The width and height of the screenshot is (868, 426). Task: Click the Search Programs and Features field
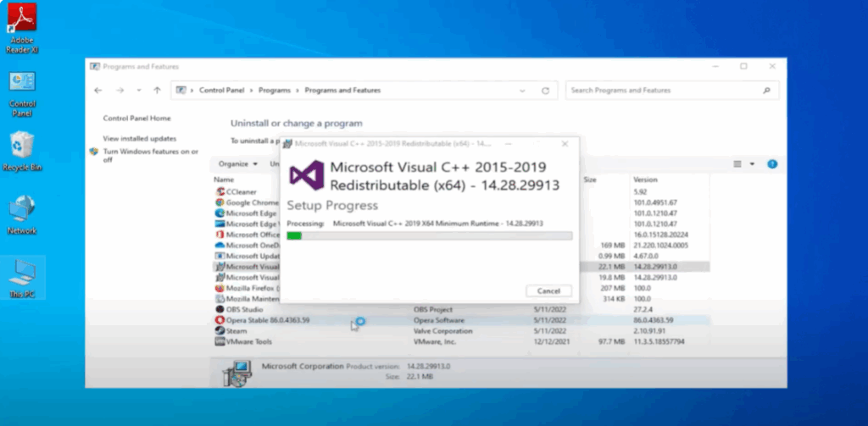tap(672, 90)
